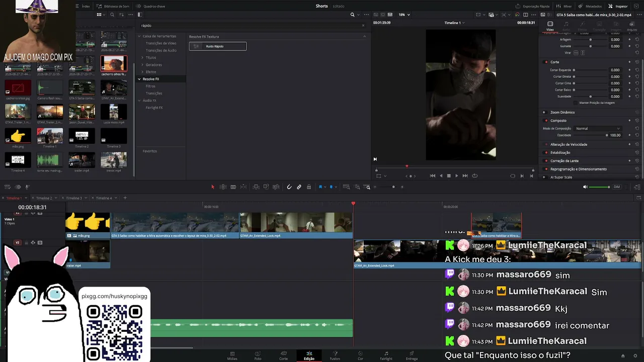
Task: Stop playback in the viewer
Action: tap(449, 176)
